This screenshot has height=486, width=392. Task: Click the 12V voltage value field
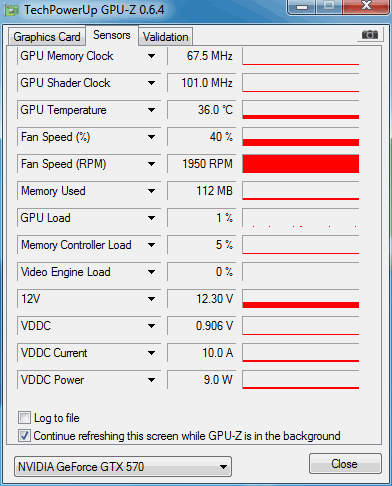point(202,299)
